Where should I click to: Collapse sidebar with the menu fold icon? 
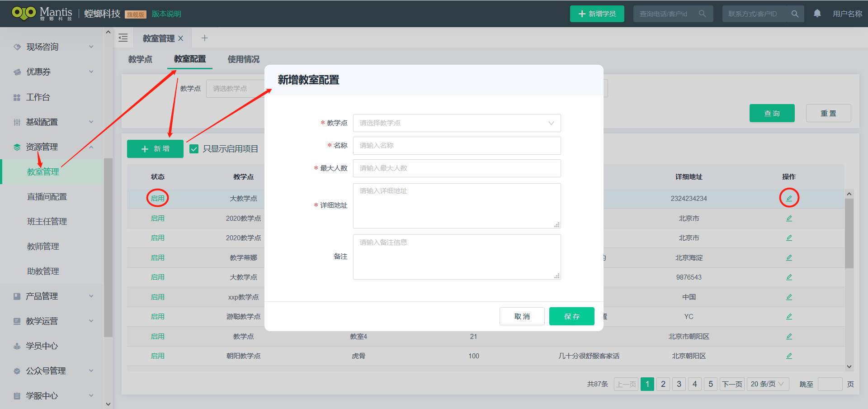point(123,38)
